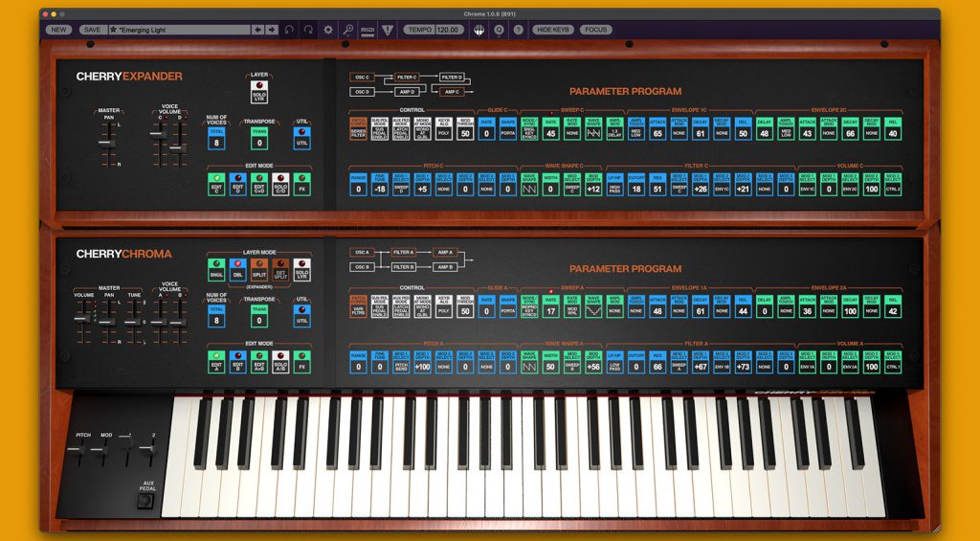Open the Chroma TRANSPOSE value selector
The image size is (980, 541).
click(259, 319)
